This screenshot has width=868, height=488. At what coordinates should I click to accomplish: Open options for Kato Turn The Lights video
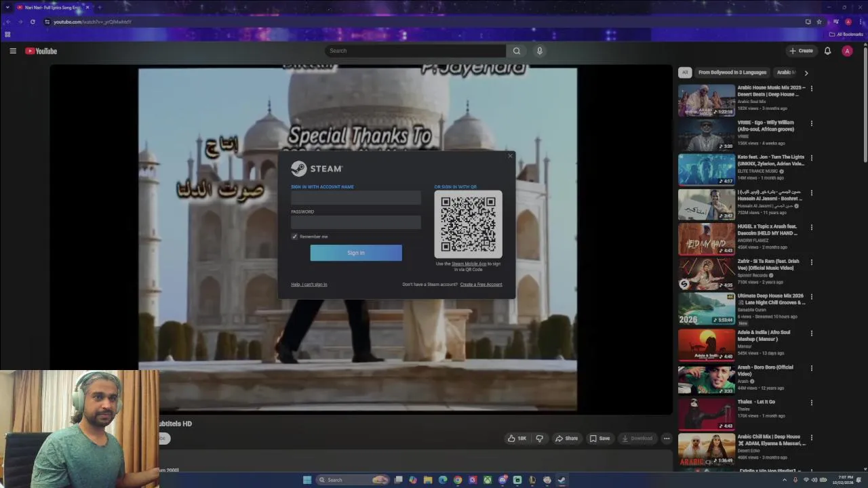[811, 158]
